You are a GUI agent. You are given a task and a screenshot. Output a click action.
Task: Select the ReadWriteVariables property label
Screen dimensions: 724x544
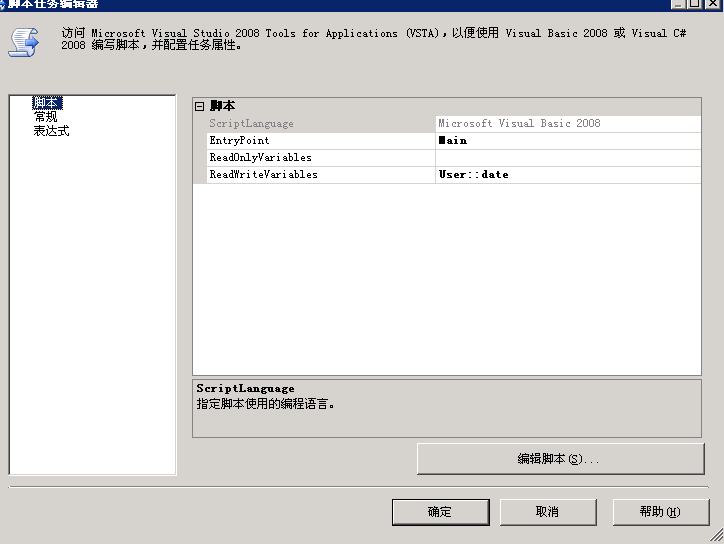point(263,175)
